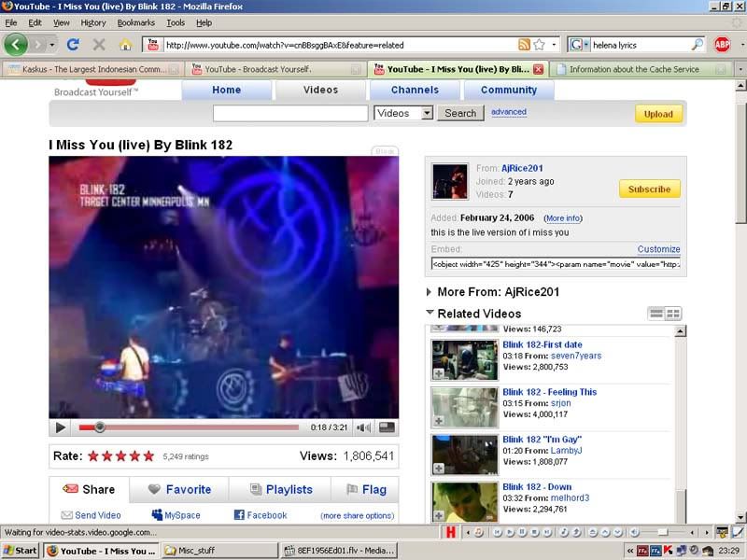Switch to the Kaskus browser tab
Image resolution: width=747 pixels, height=560 pixels.
[x=92, y=69]
